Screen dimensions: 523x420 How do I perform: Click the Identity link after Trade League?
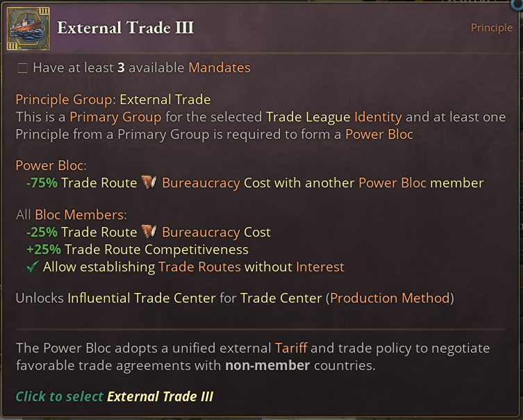pyautogui.click(x=378, y=117)
